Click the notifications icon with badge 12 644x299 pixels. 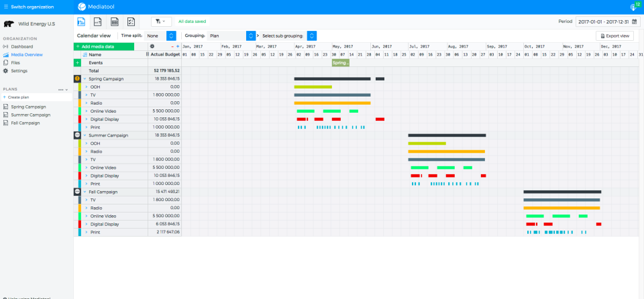pyautogui.click(x=633, y=7)
